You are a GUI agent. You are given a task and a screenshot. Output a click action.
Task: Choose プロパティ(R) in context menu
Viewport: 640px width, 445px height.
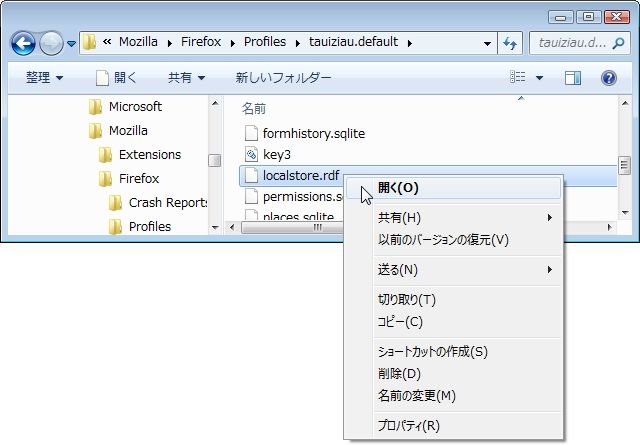coord(453,426)
